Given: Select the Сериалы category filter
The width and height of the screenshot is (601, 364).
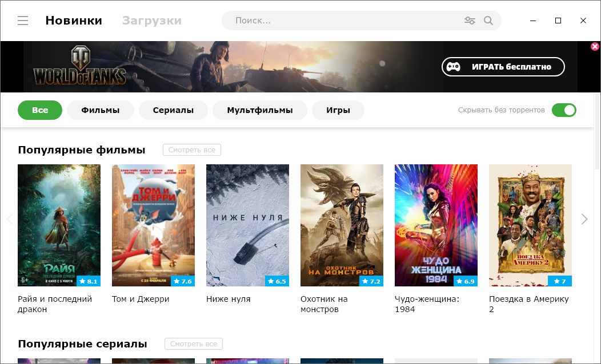Looking at the screenshot, I should (x=173, y=110).
